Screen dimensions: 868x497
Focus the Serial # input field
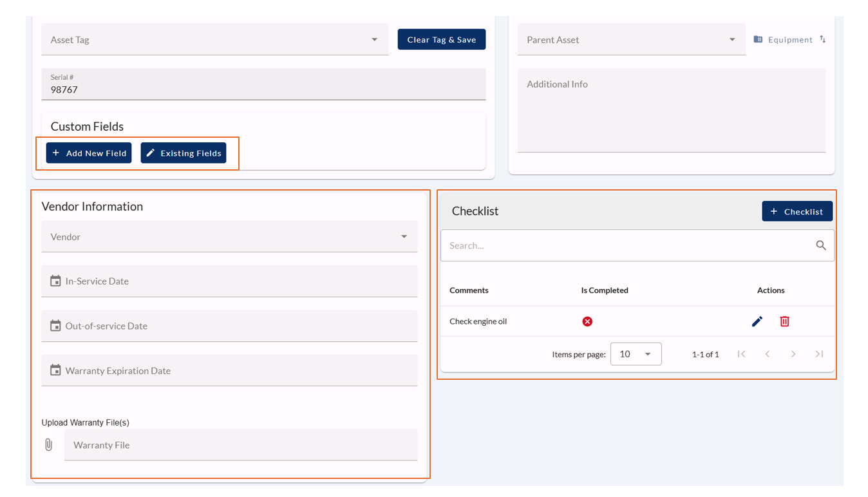coord(263,89)
